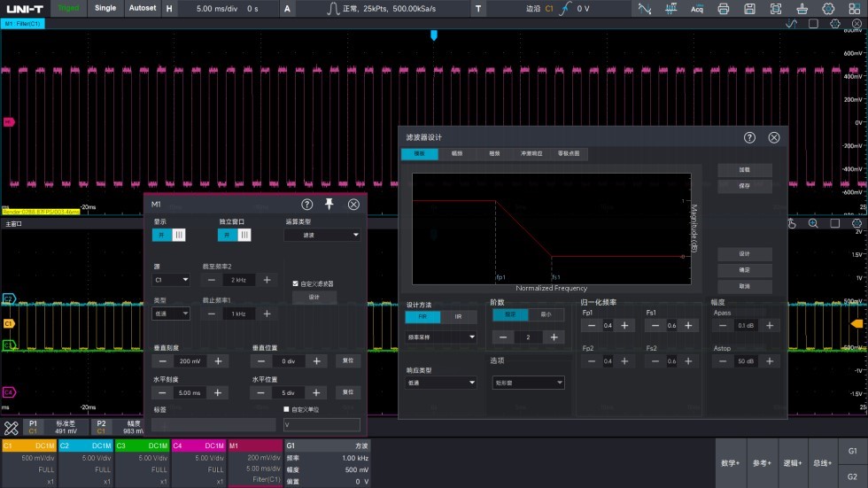This screenshot has width=868, height=488.
Task: Toggle the 显示 display switch in M1
Action: 169,235
